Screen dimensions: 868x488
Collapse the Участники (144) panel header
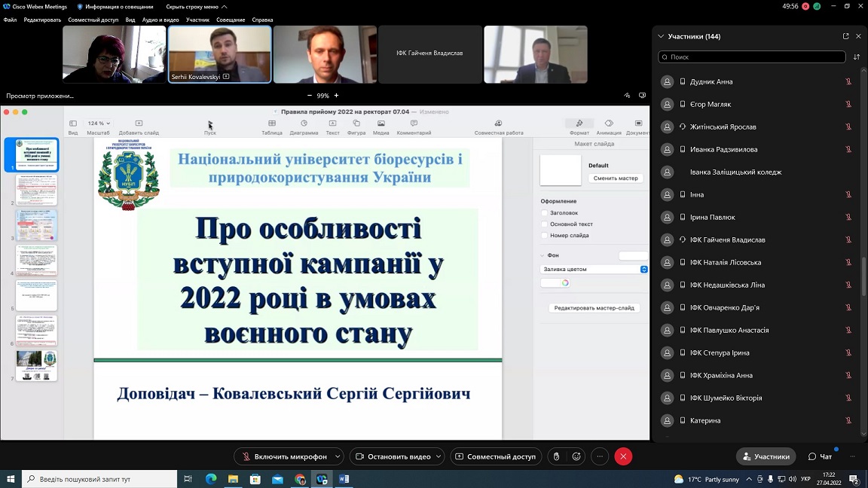point(661,36)
